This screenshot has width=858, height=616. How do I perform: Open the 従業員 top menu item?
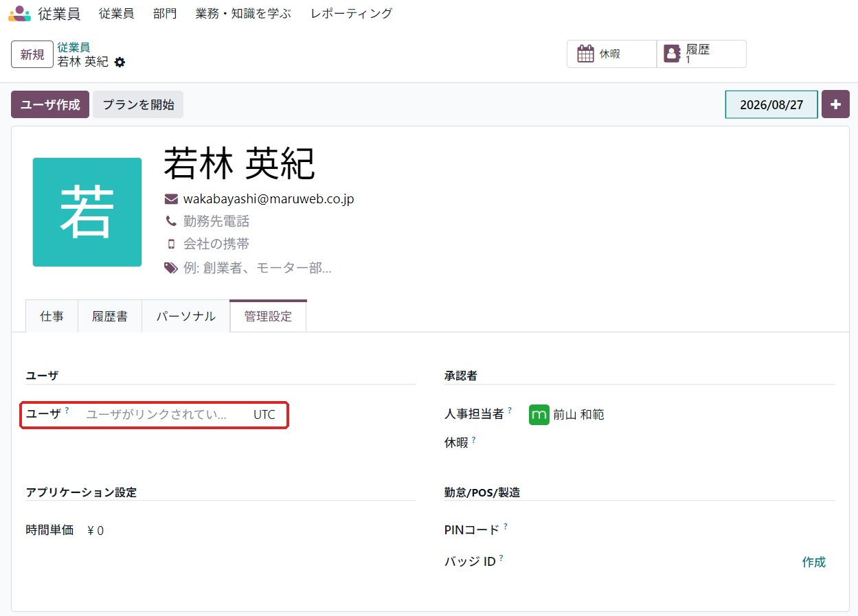pyautogui.click(x=116, y=13)
